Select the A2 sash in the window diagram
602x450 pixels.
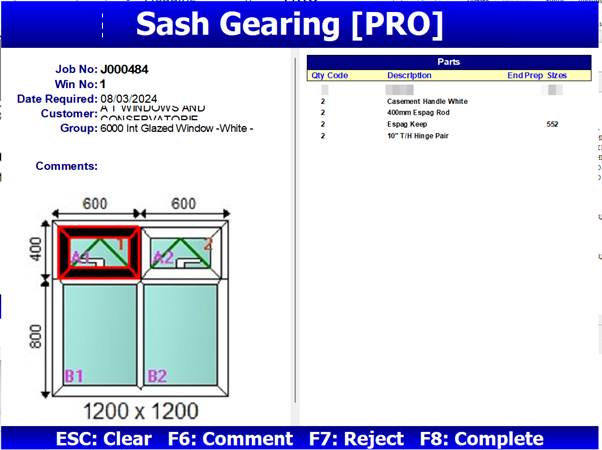(x=181, y=253)
